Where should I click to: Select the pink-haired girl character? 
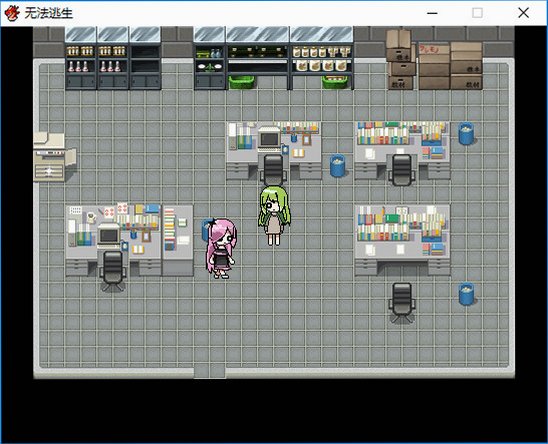tap(221, 248)
